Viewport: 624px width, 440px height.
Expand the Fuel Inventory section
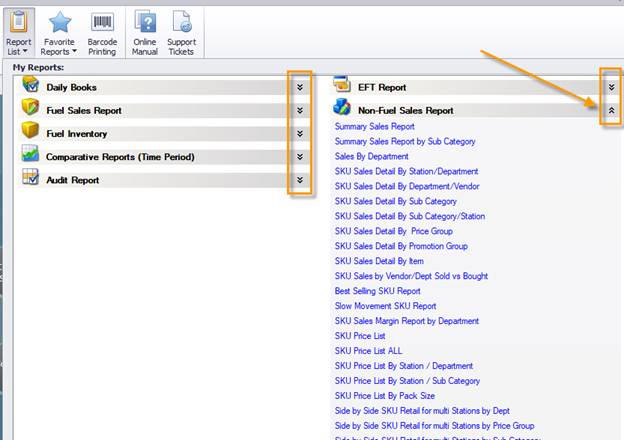click(299, 134)
